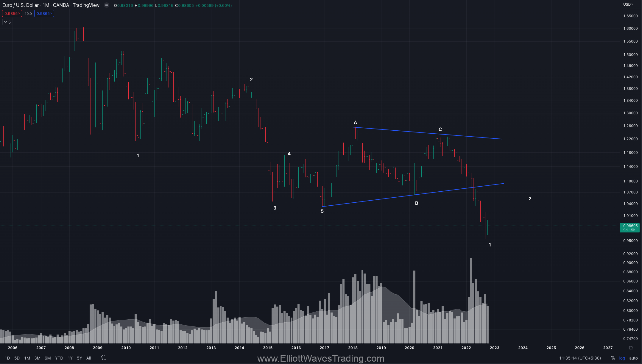Toggle the auto scale mode

tap(633, 358)
